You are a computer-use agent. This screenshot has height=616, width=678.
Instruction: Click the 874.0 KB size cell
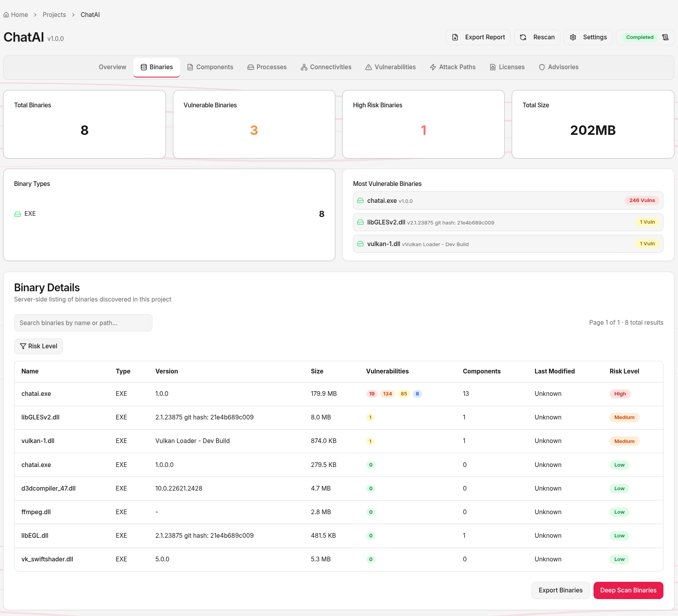pyautogui.click(x=324, y=441)
